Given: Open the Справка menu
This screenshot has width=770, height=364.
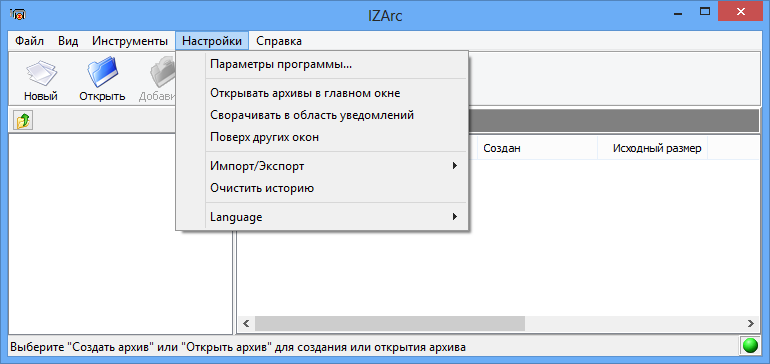Looking at the screenshot, I should pos(279,41).
